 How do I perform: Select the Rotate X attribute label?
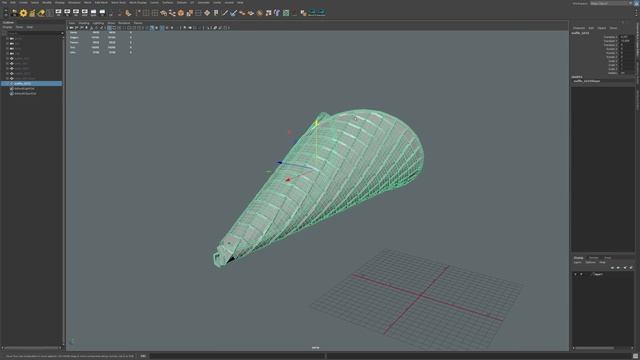click(x=611, y=49)
